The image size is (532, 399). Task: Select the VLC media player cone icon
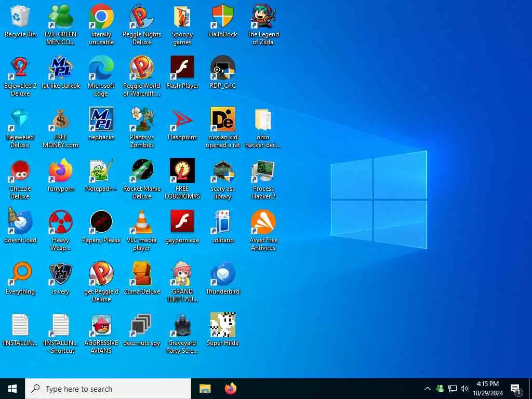coord(142,222)
